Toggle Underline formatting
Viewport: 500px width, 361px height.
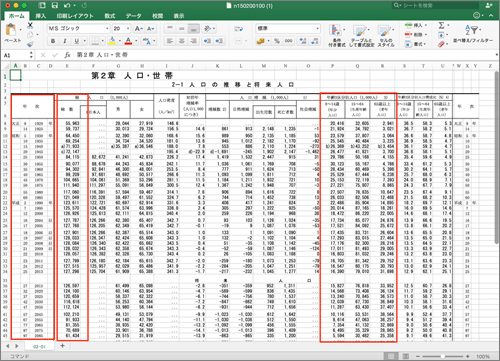click(77, 41)
